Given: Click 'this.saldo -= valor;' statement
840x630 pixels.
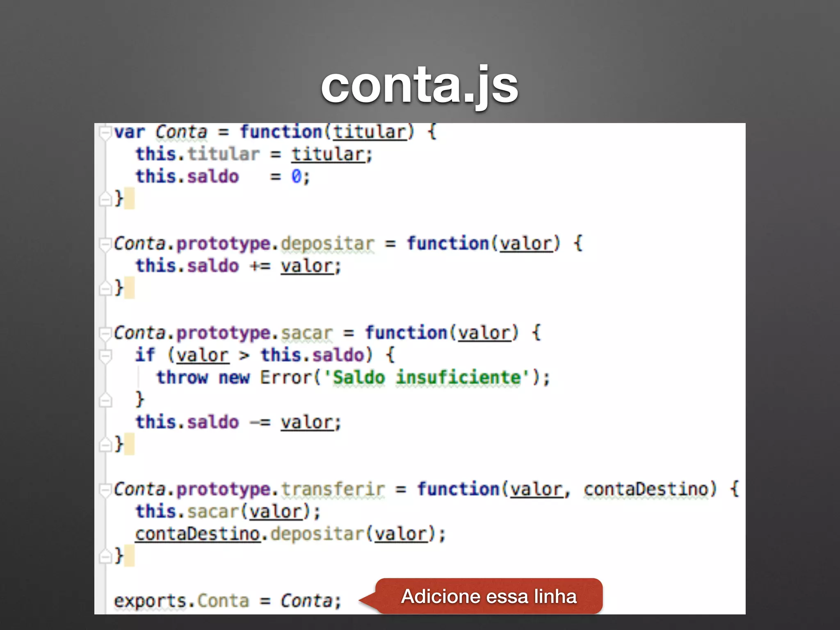Looking at the screenshot, I should (x=238, y=422).
